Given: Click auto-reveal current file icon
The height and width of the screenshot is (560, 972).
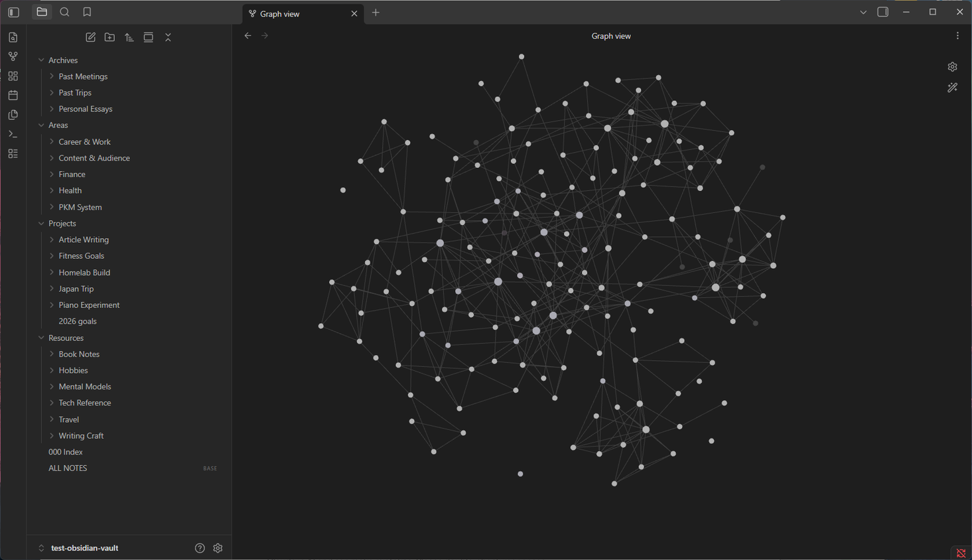Looking at the screenshot, I should (149, 37).
